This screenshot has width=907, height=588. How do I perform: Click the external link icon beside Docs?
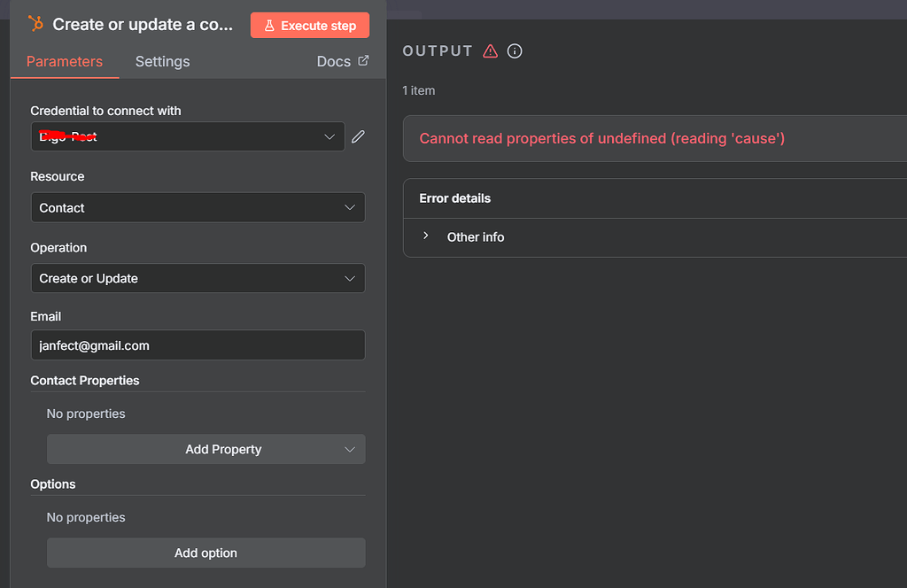(x=363, y=60)
